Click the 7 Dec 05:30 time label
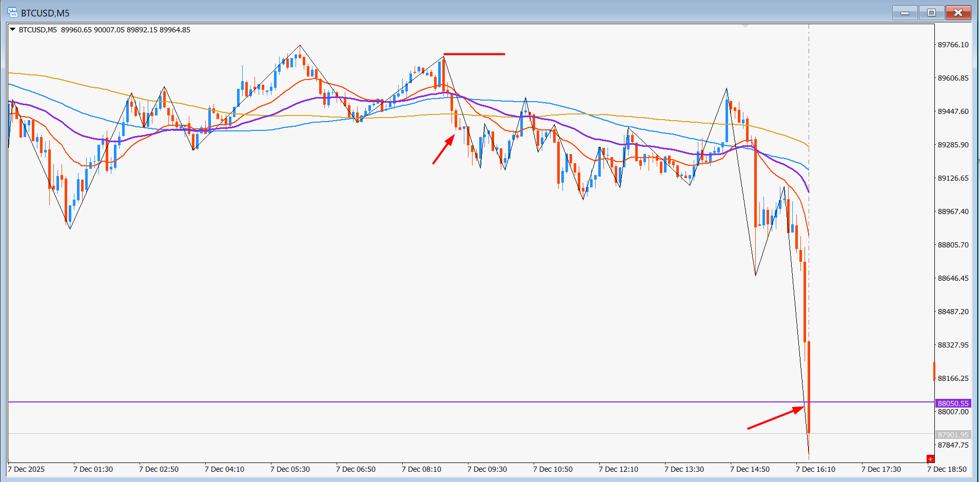 click(x=290, y=469)
